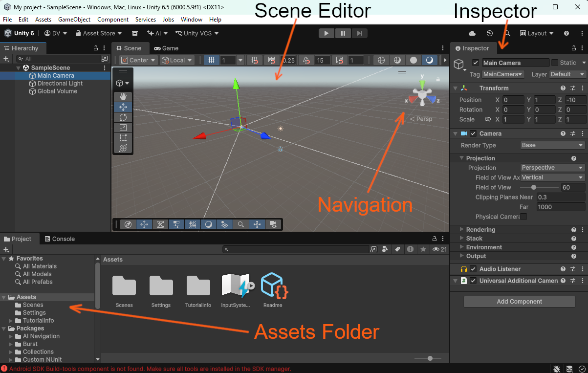
Task: Open the Center pivot mode dropdown
Action: coord(138,60)
